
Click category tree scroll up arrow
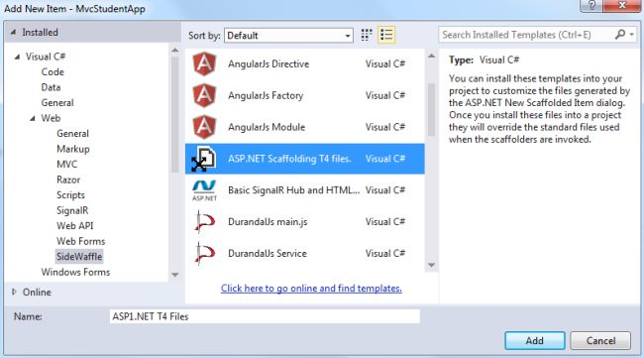coord(175,51)
